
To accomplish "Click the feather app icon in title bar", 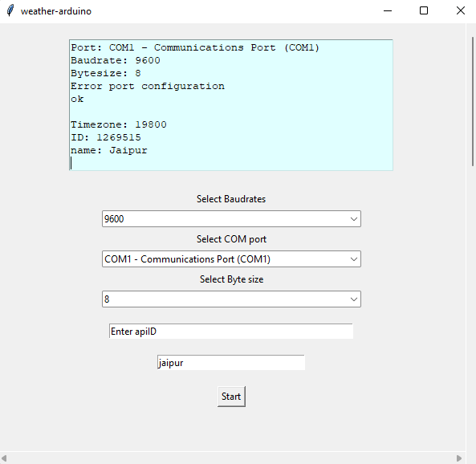I will 10,10.
